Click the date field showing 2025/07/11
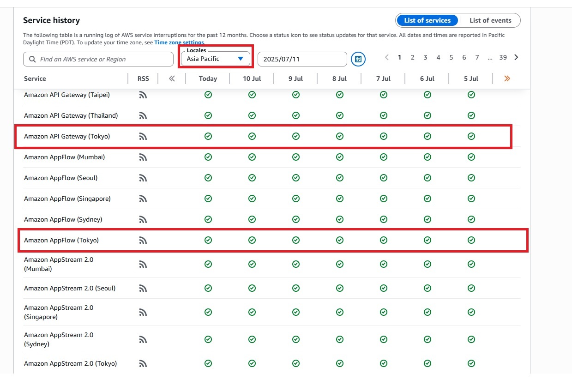The width and height of the screenshot is (572, 392). 302,59
